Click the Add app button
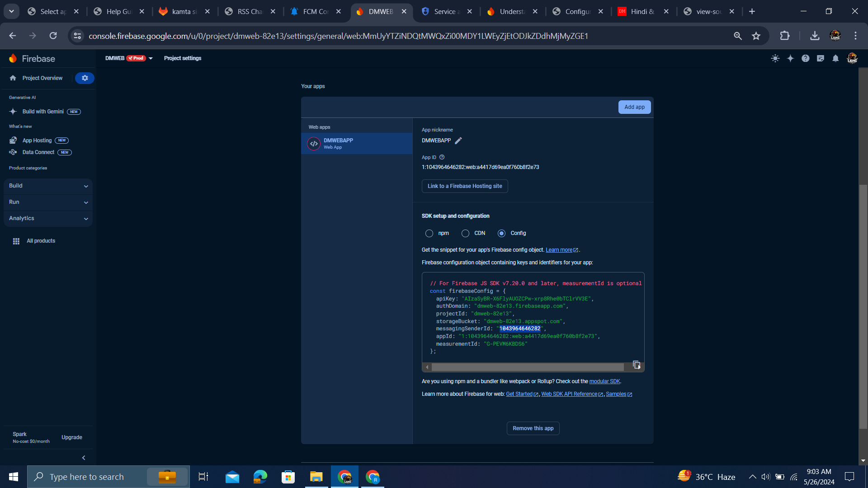The image size is (868, 488). coord(634,107)
